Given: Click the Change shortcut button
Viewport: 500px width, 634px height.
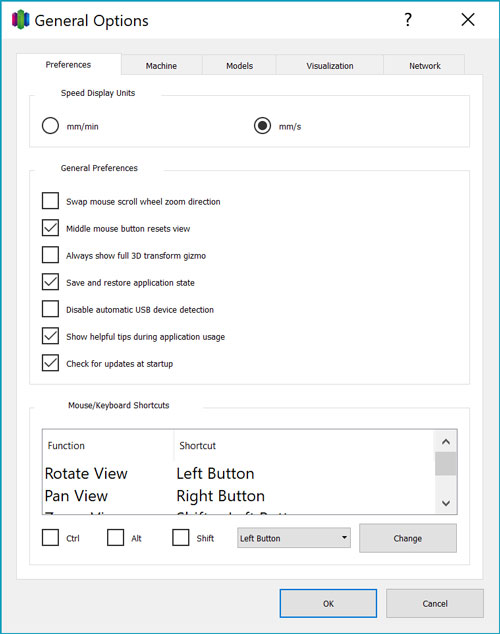Looking at the screenshot, I should [408, 538].
